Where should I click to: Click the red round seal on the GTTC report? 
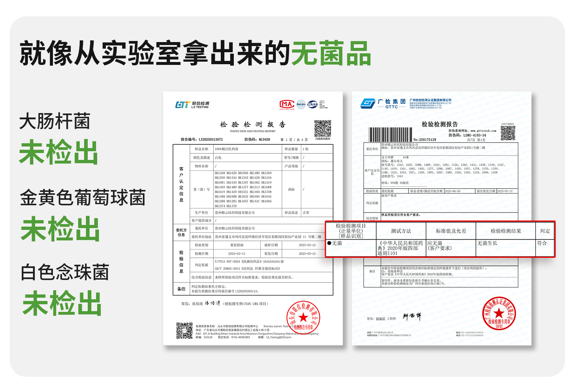pos(499,313)
